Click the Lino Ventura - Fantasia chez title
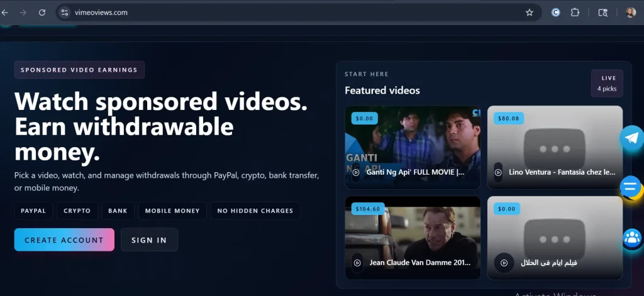The image size is (644, 296). [x=562, y=172]
